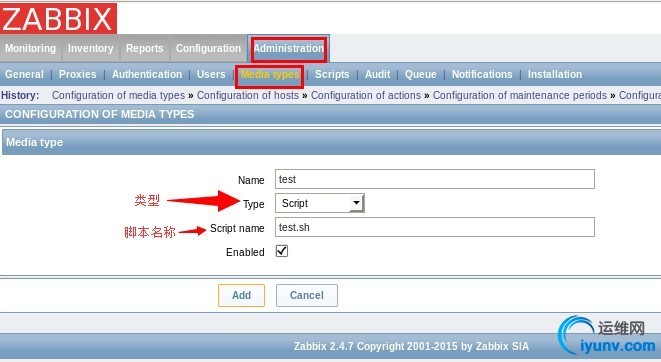
Task: Go to Queue submenu
Action: [420, 74]
